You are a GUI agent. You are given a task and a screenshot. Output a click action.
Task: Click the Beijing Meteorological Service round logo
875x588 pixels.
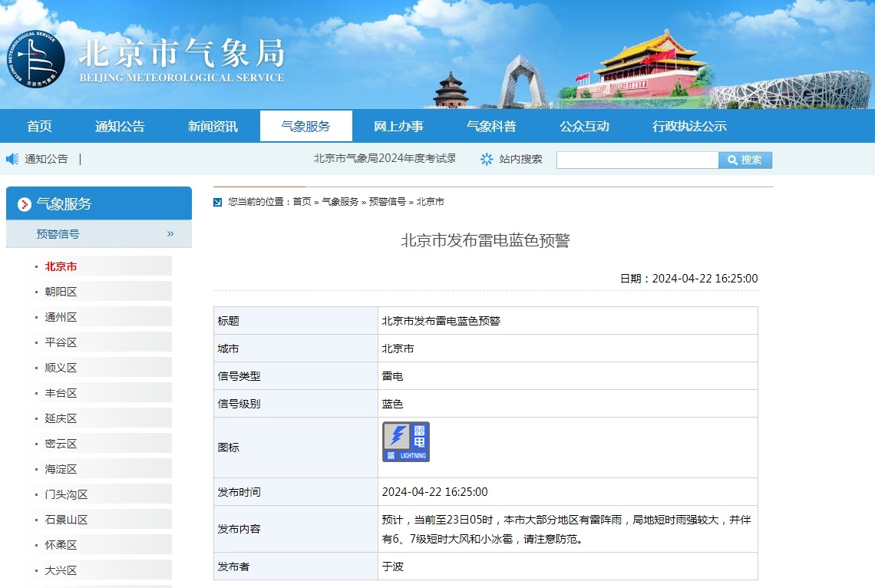pos(36,59)
